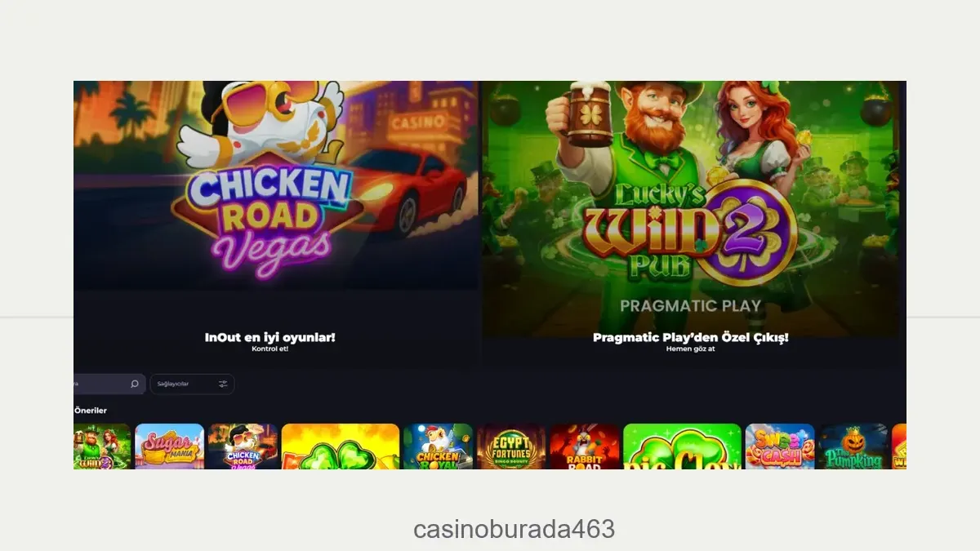Launch the Sugar Mania game tile

click(x=169, y=447)
